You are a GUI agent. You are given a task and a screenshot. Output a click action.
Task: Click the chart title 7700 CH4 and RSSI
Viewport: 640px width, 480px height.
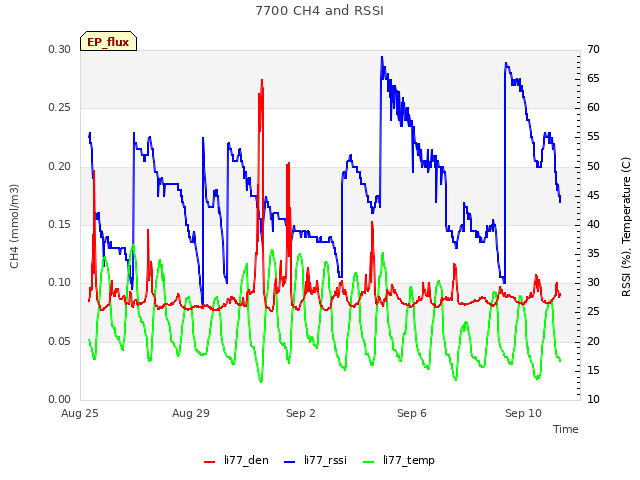tap(320, 11)
